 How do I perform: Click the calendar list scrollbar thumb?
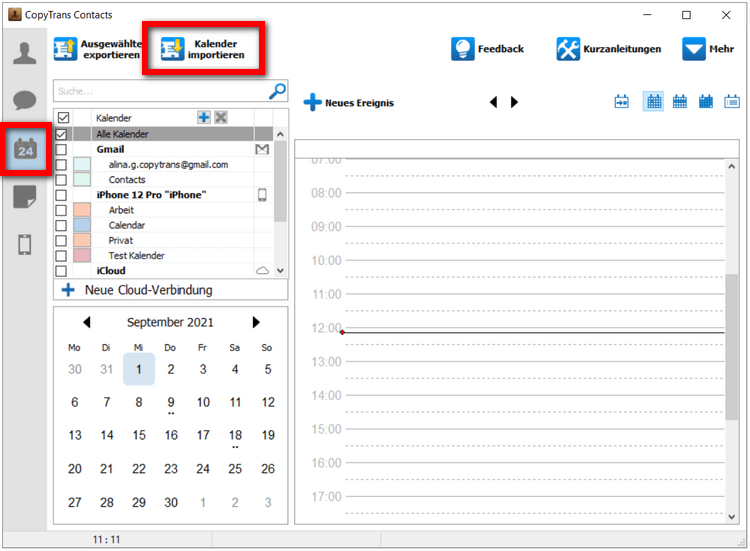[280, 182]
